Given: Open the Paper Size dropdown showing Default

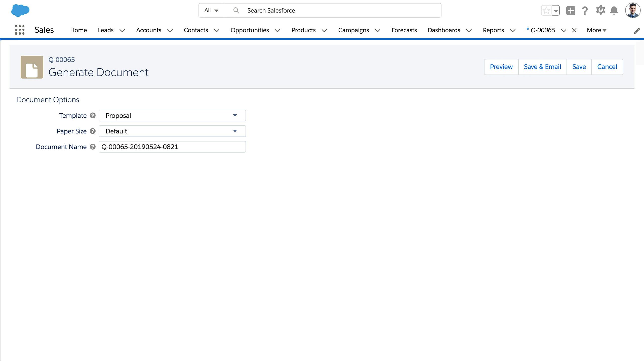Looking at the screenshot, I should click(172, 131).
